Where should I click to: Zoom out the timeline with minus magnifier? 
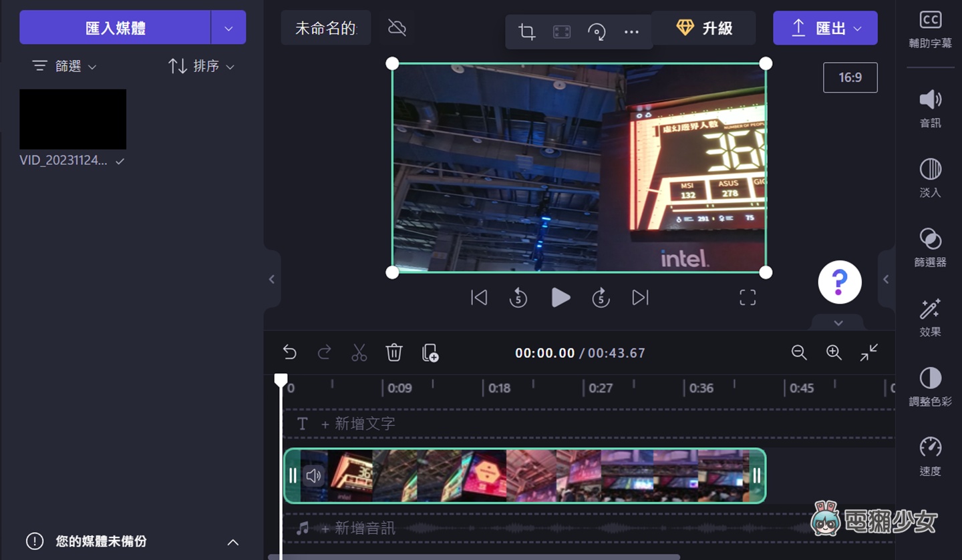tap(799, 352)
